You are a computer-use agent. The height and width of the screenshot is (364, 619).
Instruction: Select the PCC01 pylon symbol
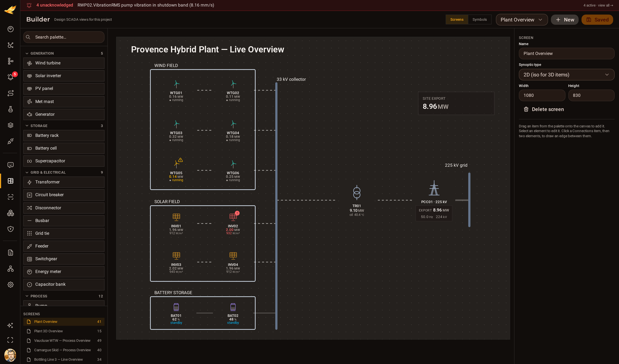[x=434, y=188]
